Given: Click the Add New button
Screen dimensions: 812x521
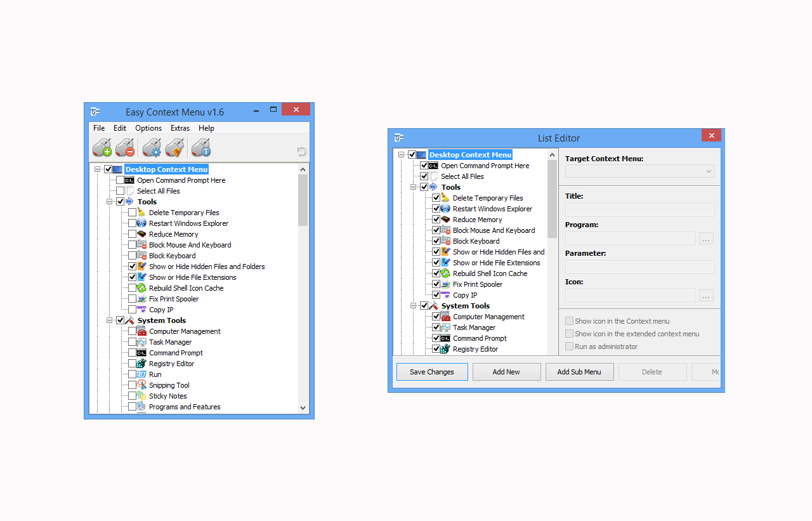Looking at the screenshot, I should tap(506, 372).
